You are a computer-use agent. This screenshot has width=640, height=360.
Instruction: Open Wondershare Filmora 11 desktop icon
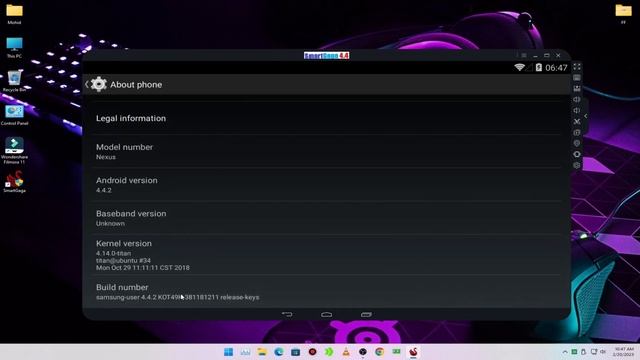coord(14,150)
